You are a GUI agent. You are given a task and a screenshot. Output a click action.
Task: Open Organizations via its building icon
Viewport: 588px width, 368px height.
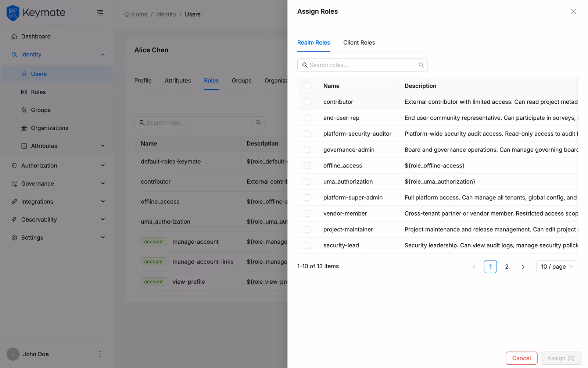24,128
